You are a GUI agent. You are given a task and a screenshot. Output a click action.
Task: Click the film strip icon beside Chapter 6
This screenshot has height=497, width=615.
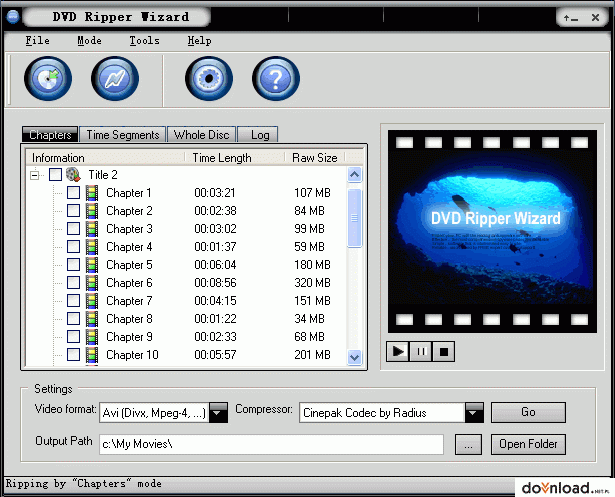click(x=92, y=283)
